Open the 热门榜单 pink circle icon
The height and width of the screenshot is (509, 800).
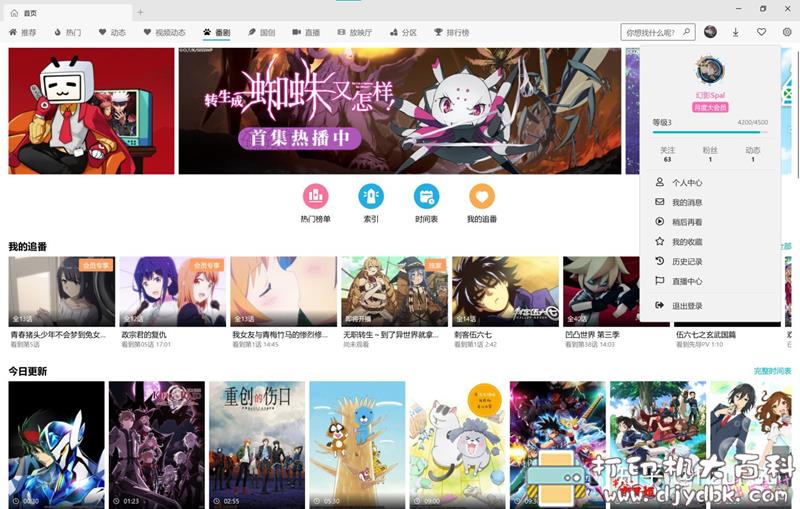(316, 196)
